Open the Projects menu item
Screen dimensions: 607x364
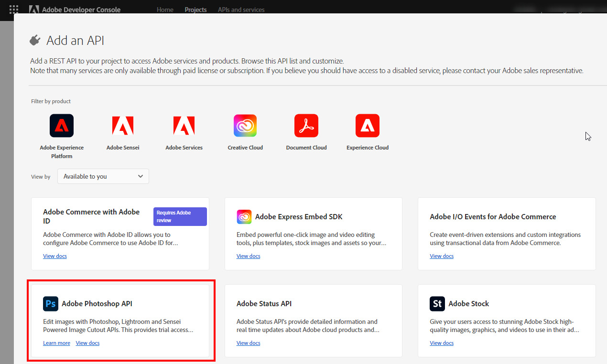pos(195,10)
